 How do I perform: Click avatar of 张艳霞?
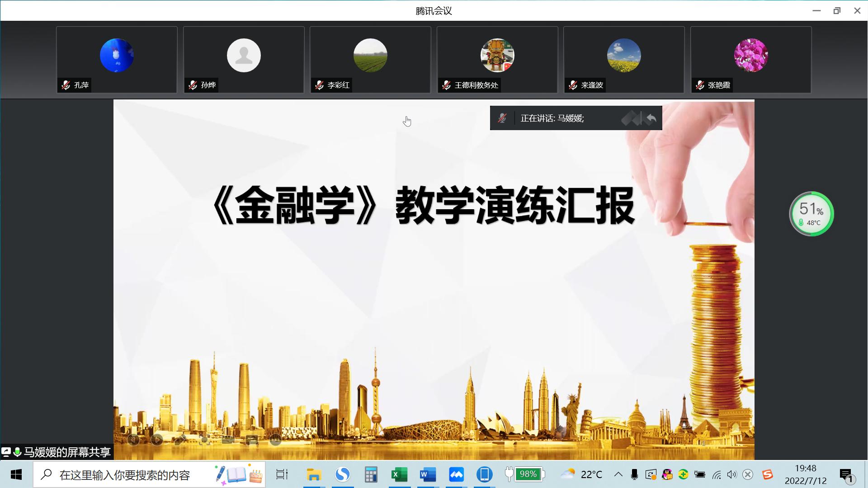[751, 55]
